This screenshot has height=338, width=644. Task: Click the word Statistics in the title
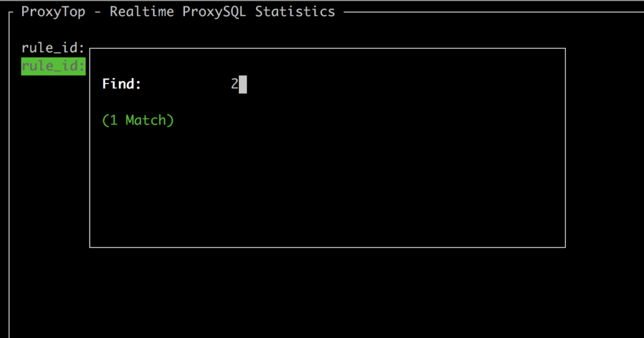pyautogui.click(x=295, y=12)
